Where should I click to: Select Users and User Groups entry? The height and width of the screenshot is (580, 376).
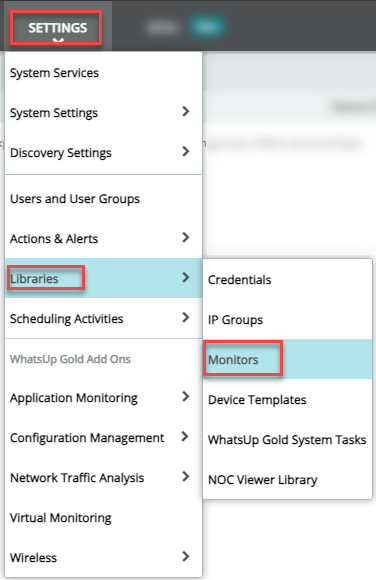click(103, 199)
